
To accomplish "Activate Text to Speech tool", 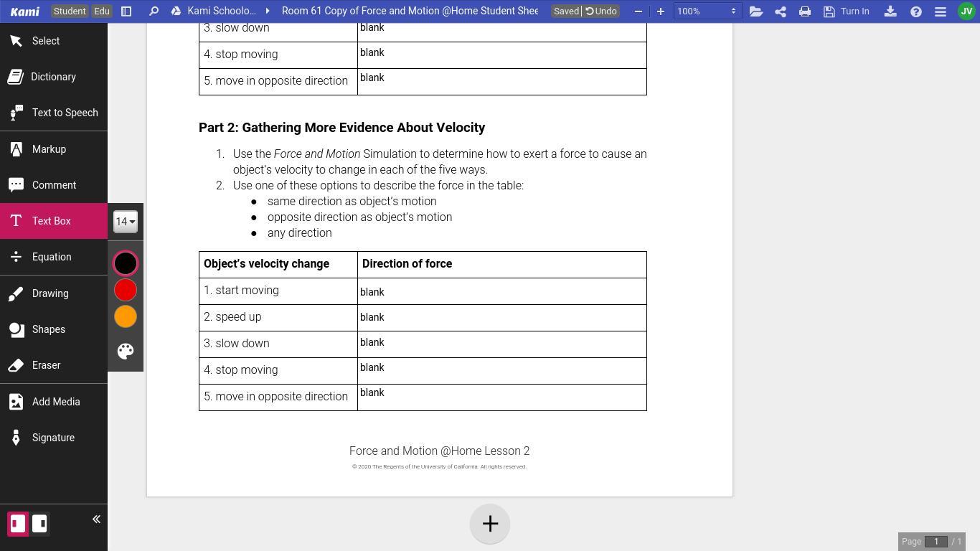I will tap(54, 113).
